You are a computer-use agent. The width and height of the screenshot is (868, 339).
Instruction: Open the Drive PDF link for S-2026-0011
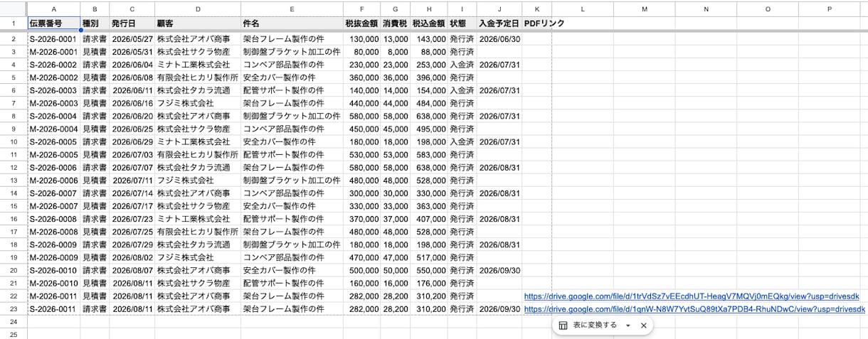694,309
